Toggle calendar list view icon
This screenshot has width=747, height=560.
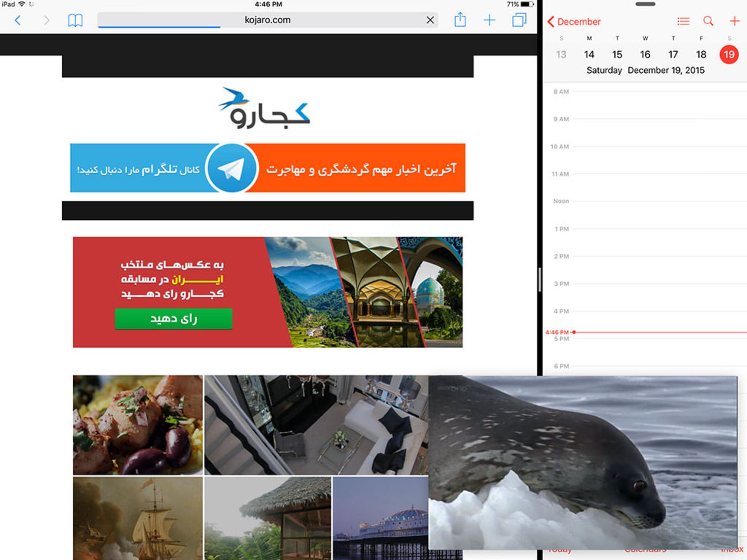pos(683,21)
